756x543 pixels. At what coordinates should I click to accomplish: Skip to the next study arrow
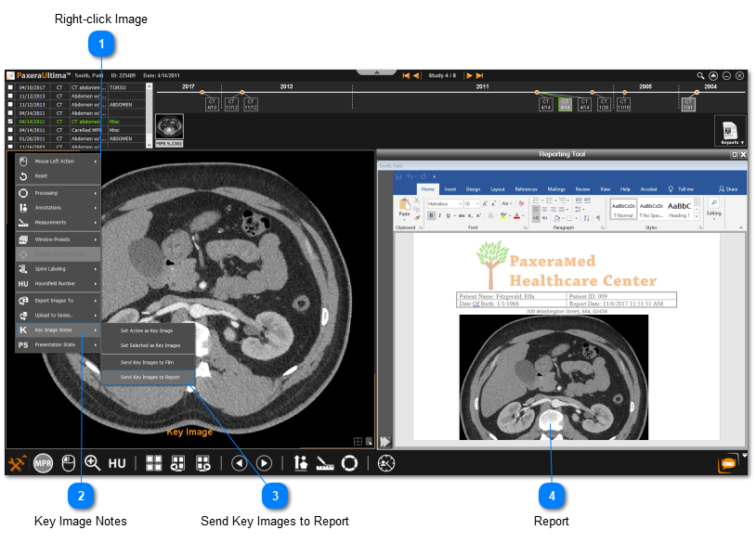pos(470,75)
